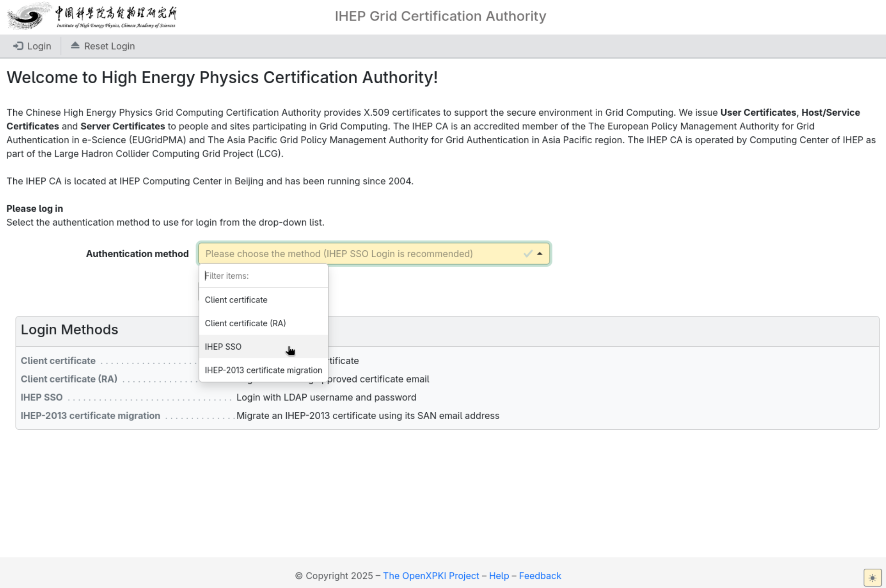886x588 pixels.
Task: Open the Feedback link in footer
Action: (540, 576)
